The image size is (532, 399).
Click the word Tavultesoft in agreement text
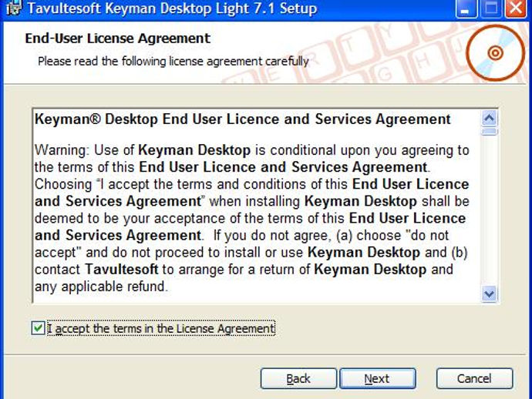[122, 270]
